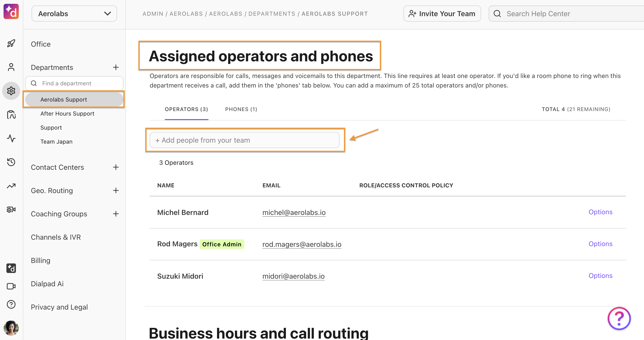Click Options for Rod Magers
Viewport: 644px width, 340px height.
click(x=601, y=244)
